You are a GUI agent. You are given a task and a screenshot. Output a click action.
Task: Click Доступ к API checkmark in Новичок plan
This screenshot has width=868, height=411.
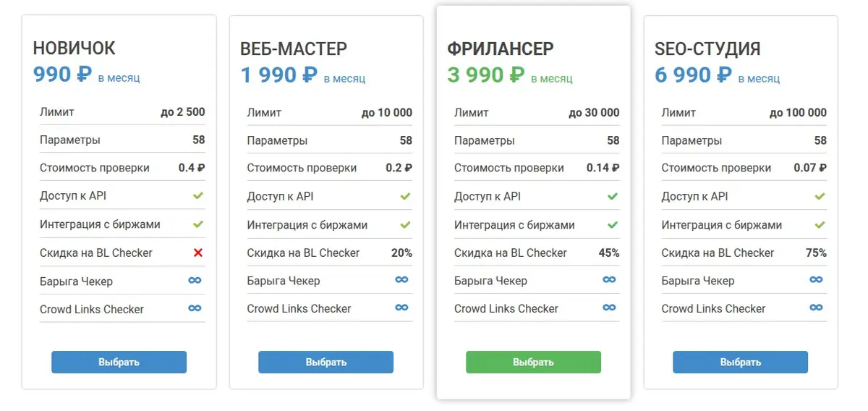click(x=198, y=196)
